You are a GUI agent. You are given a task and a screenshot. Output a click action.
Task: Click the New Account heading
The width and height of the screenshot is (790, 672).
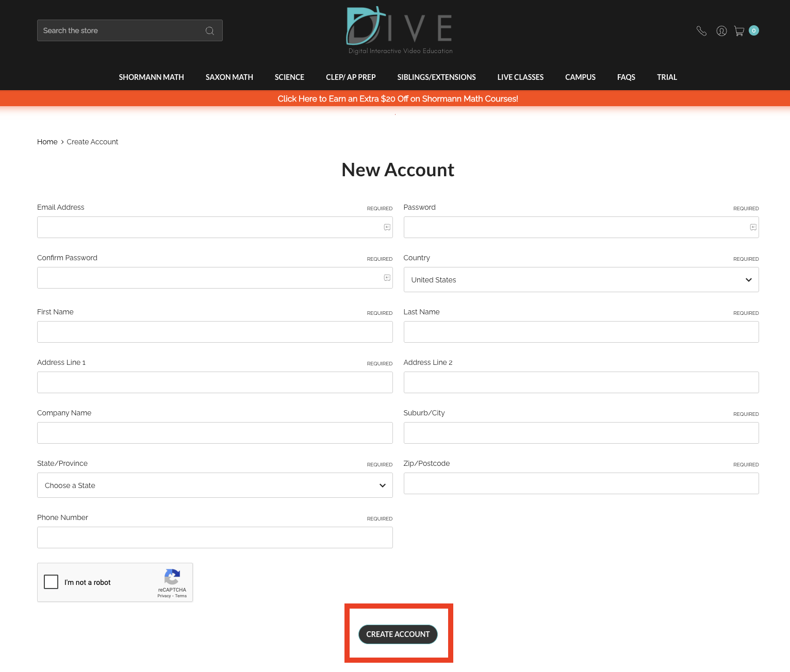(398, 170)
